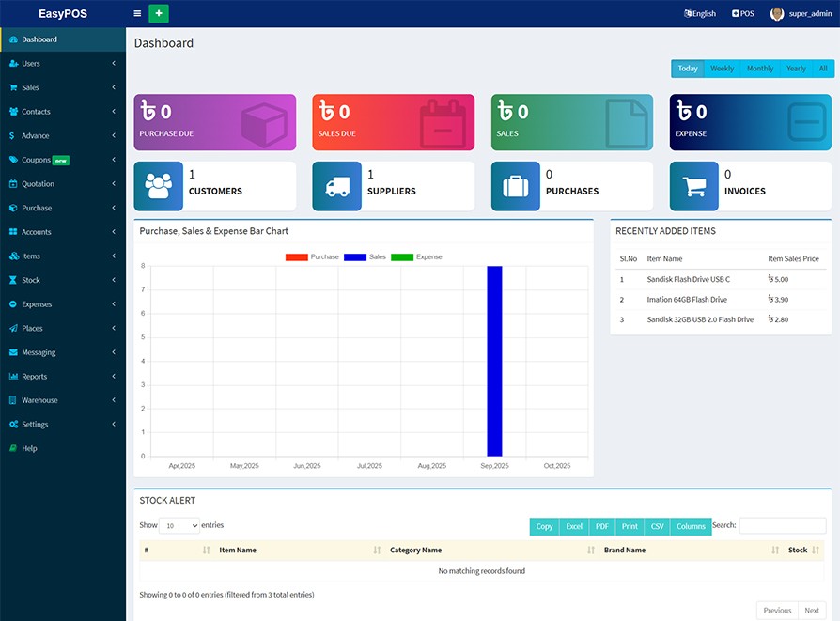Viewport: 840px width, 621px height.
Task: Focus the stock alert Search field
Action: [x=782, y=526]
